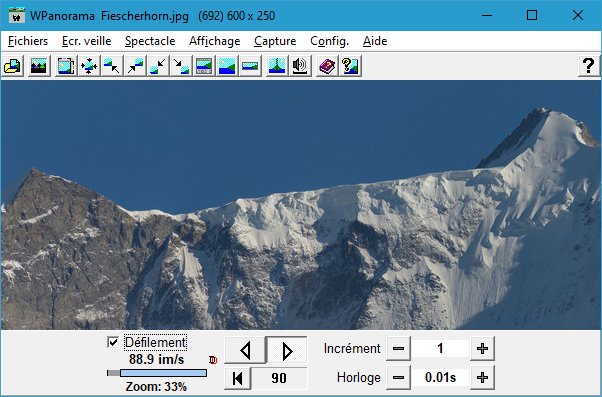Move window to bottom-left corner icon
Viewport: 602px width, 397px height.
click(158, 66)
